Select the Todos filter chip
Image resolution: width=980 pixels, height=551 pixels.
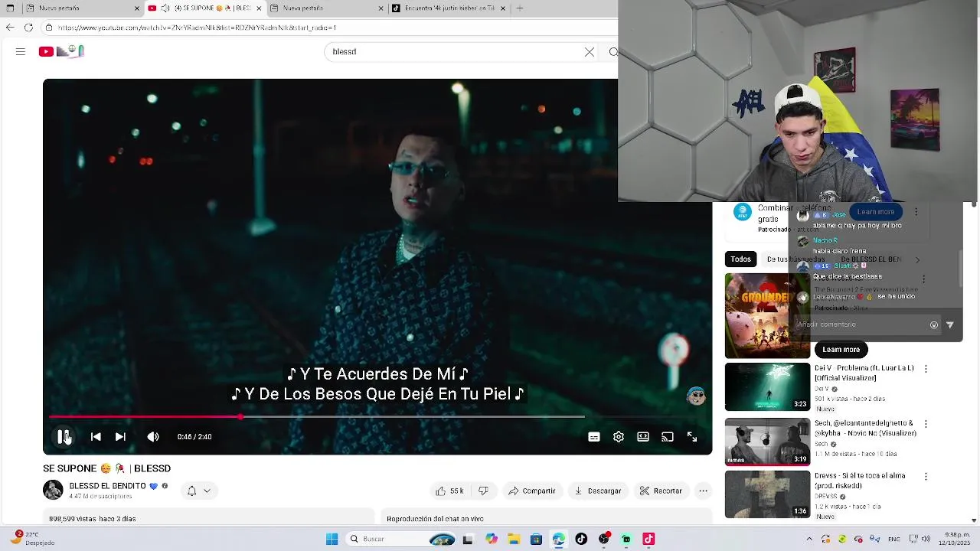point(740,259)
